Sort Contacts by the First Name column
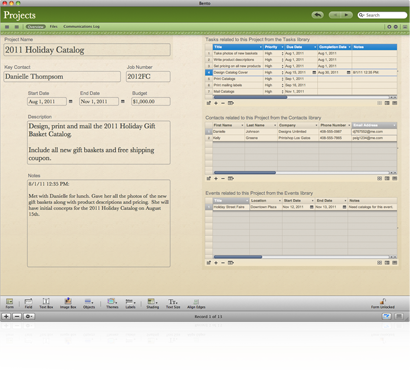This screenshot has width=410, height=370. 228,125
